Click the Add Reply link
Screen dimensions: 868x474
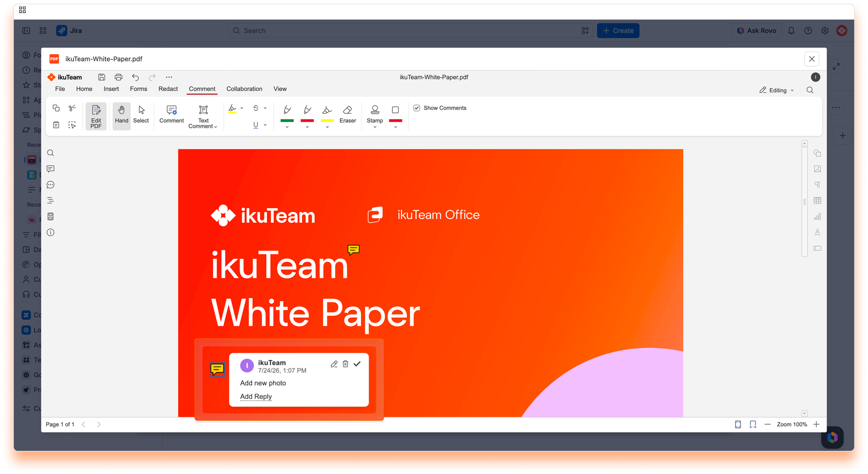tap(256, 396)
